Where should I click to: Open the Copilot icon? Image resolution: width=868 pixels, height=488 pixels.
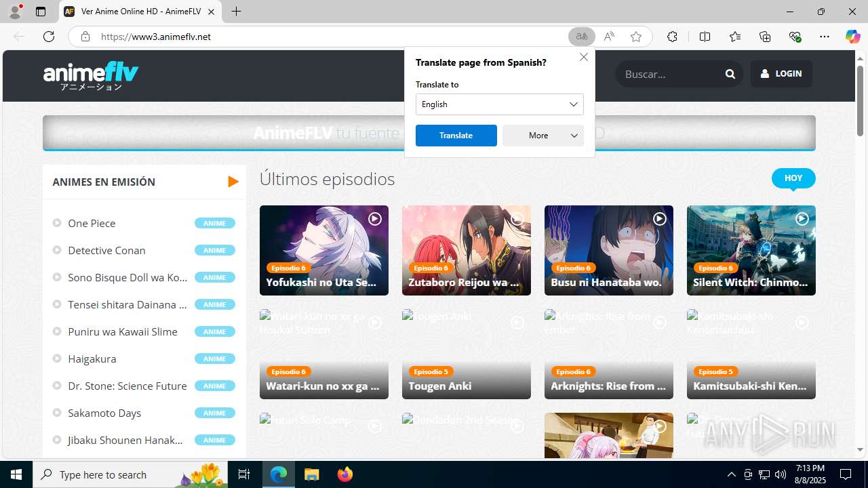852,37
